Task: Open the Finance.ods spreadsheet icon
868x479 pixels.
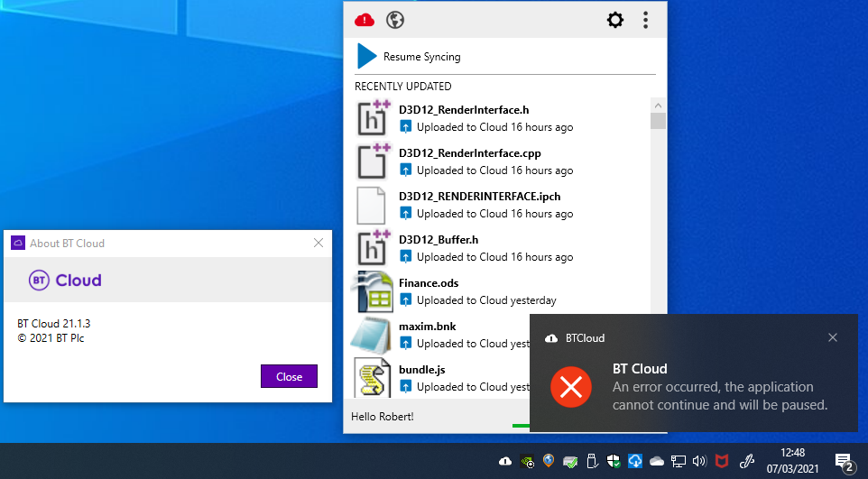Action: [372, 291]
